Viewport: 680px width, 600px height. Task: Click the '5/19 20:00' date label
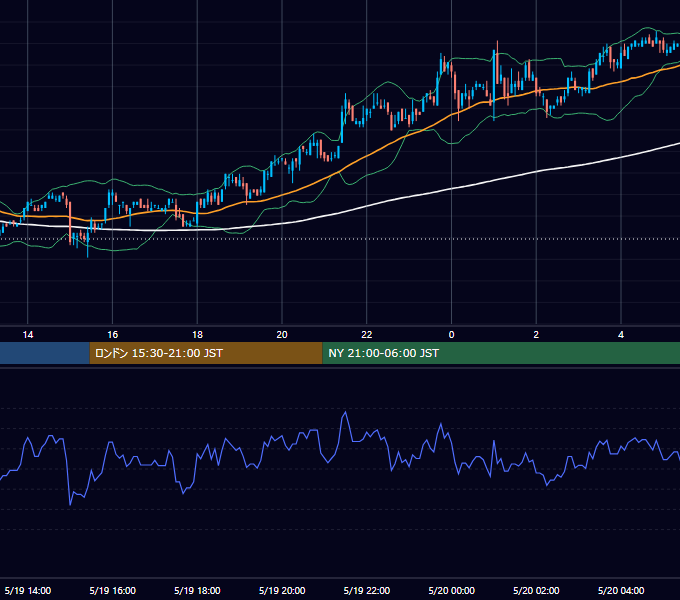point(282,590)
